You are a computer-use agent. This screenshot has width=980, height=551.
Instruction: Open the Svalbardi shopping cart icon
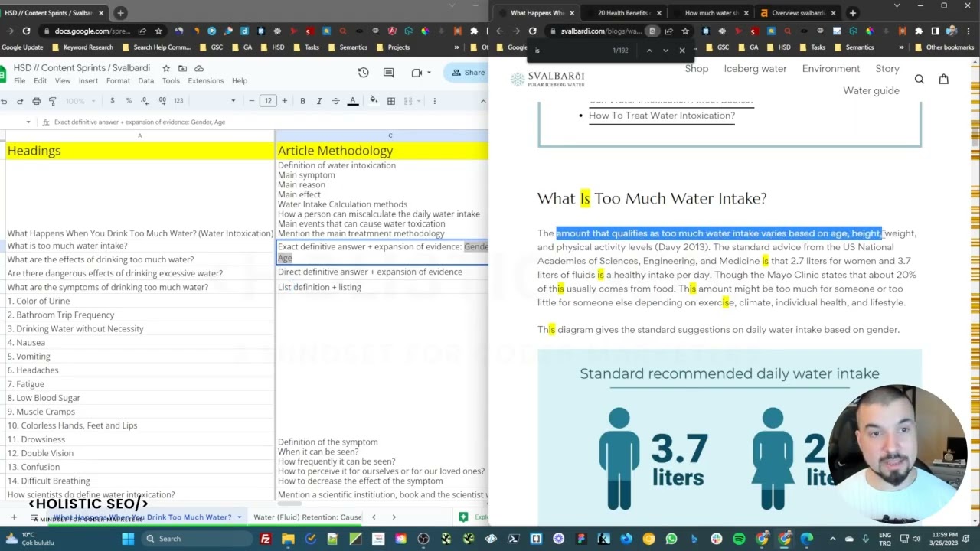coord(943,79)
